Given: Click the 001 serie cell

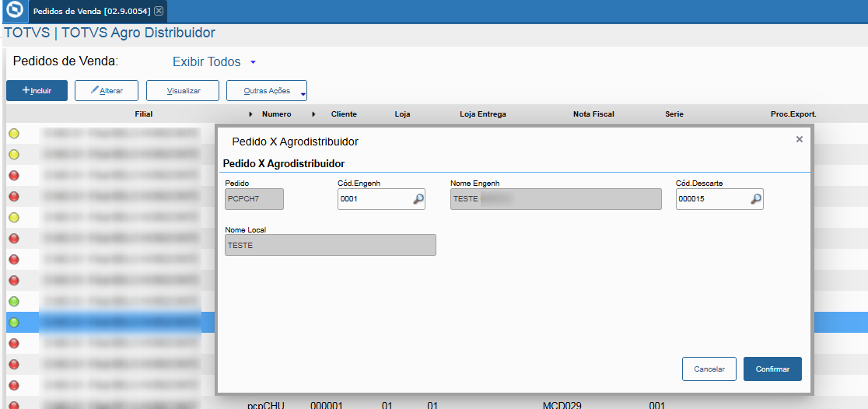Looking at the screenshot, I should tap(656, 405).
